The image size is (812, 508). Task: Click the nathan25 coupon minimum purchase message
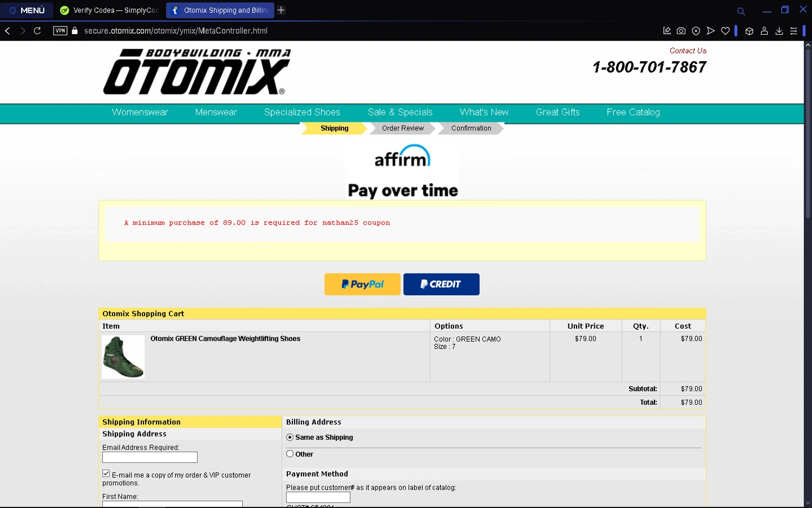click(x=257, y=223)
